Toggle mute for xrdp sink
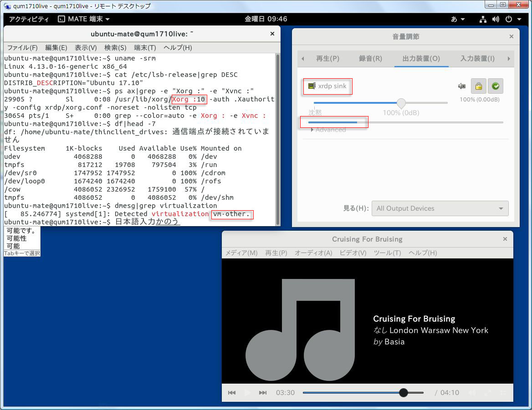The width and height of the screenshot is (532, 410). click(462, 86)
